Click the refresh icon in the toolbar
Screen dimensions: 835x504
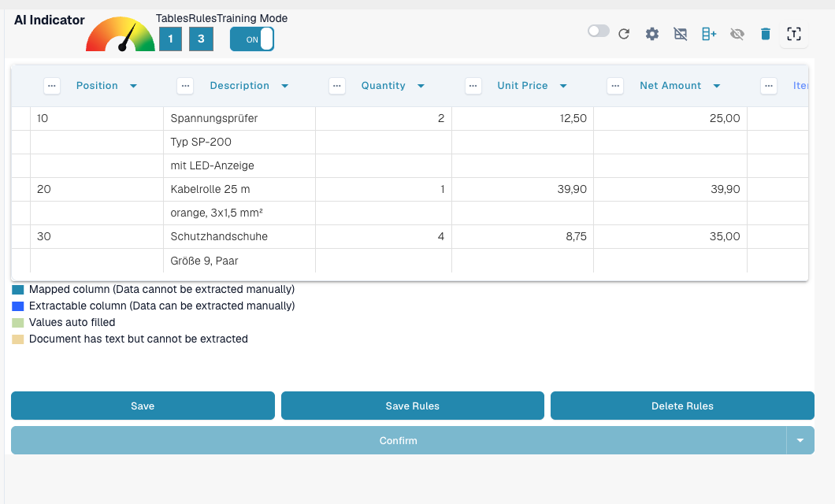pyautogui.click(x=624, y=34)
